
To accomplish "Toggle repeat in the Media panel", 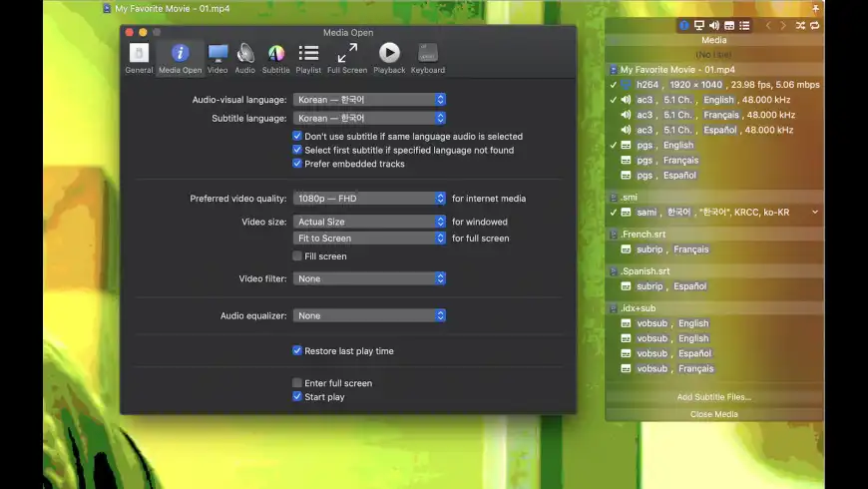I will (815, 26).
